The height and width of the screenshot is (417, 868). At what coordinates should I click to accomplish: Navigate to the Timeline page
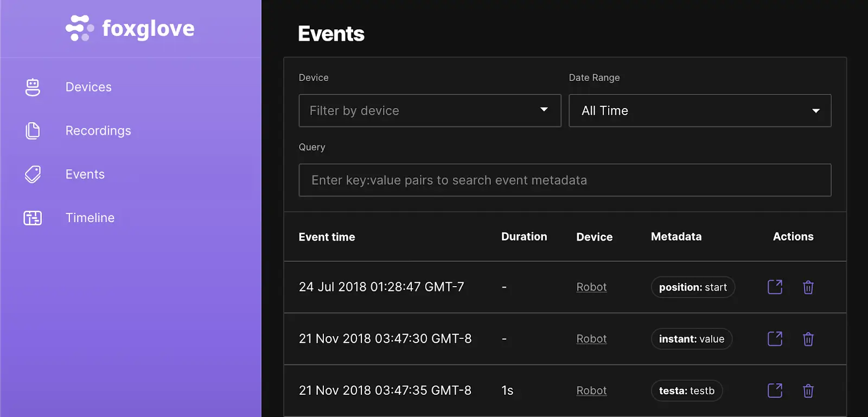tap(90, 218)
